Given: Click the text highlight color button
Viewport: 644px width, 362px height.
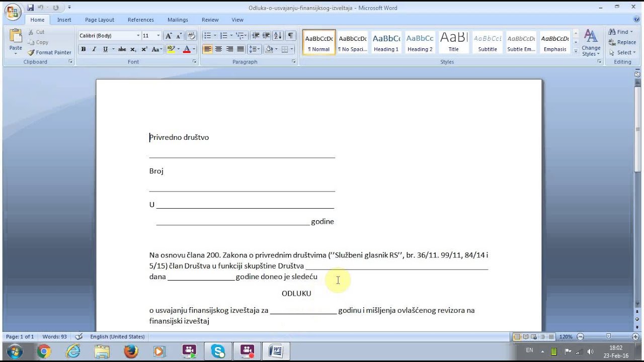Looking at the screenshot, I should pos(171,49).
